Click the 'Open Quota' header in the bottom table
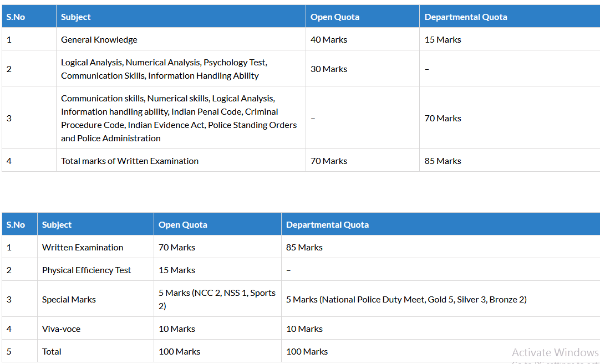This screenshot has height=364, width=600. [x=183, y=225]
